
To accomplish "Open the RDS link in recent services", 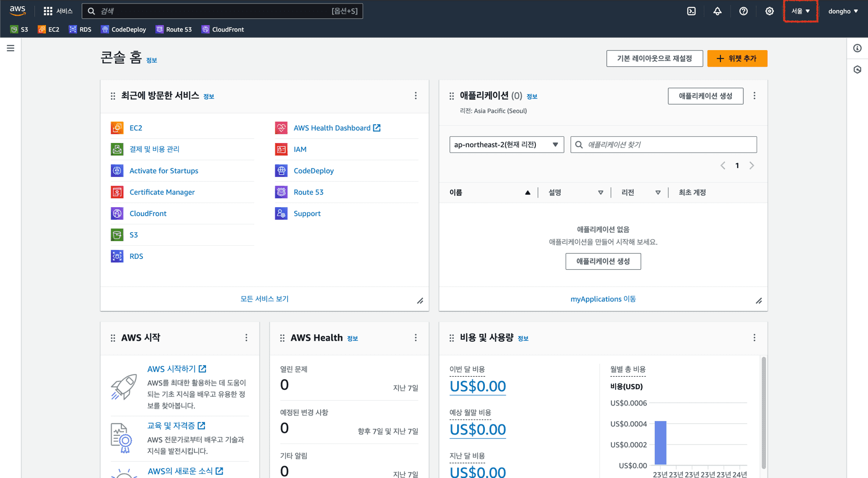I will click(x=136, y=256).
